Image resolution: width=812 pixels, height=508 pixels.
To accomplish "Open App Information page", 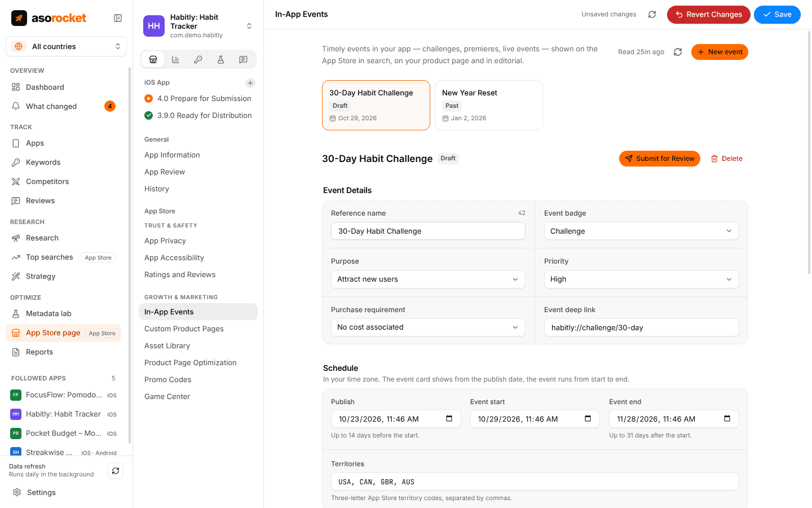I will coord(198,155).
